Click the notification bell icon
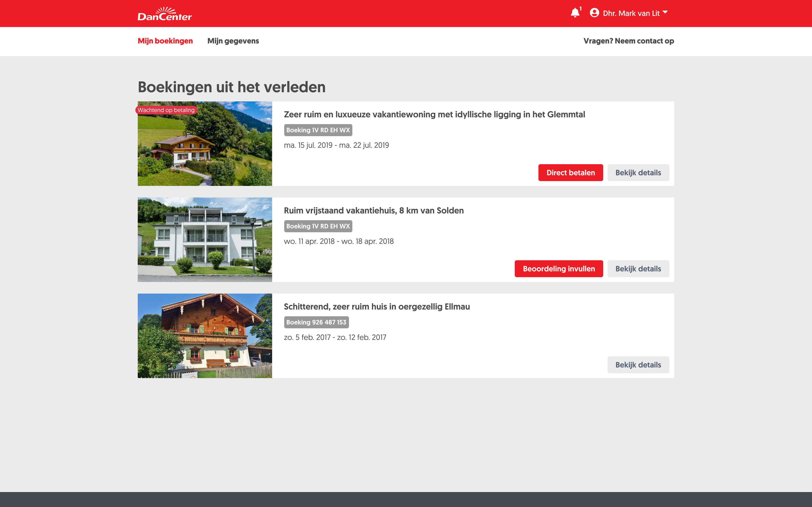The image size is (812, 507). (x=575, y=13)
